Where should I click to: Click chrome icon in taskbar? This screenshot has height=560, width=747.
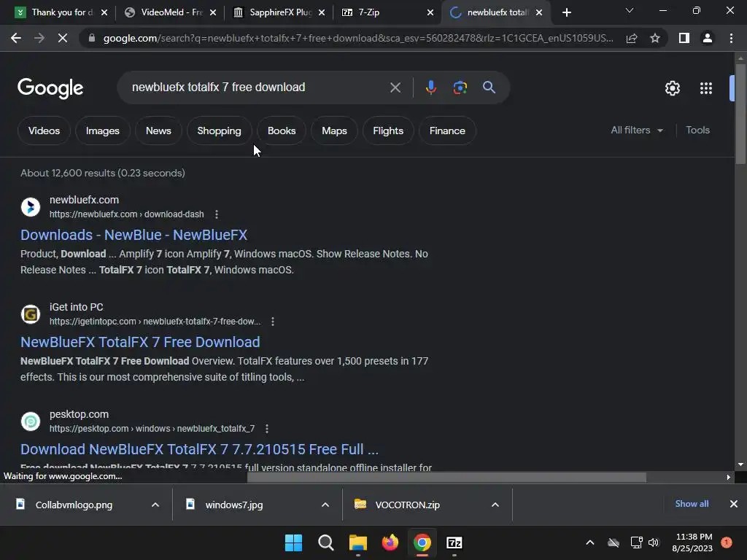pyautogui.click(x=422, y=542)
